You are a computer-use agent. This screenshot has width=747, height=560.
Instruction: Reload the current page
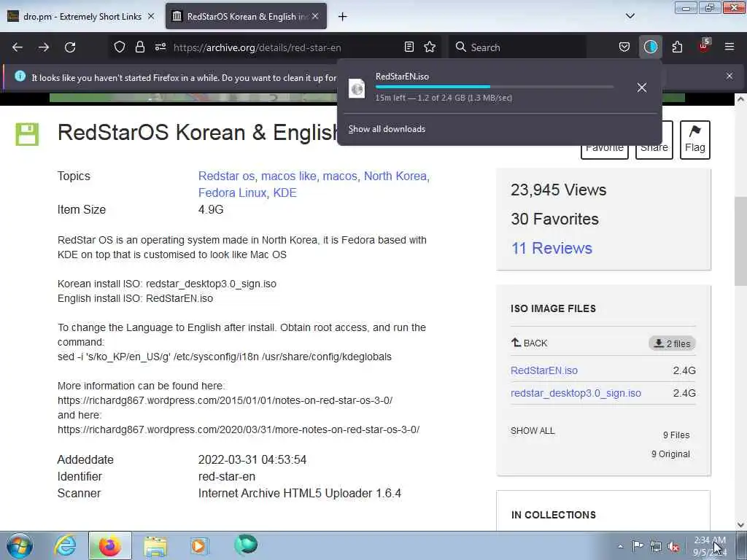(x=70, y=47)
